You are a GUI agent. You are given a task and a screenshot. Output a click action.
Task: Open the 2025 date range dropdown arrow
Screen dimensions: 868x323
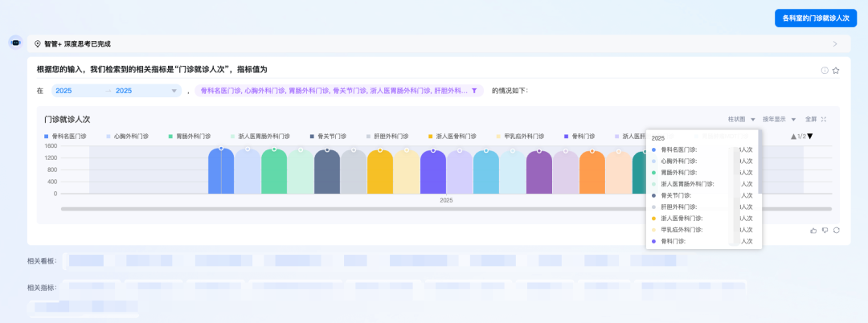pos(174,91)
